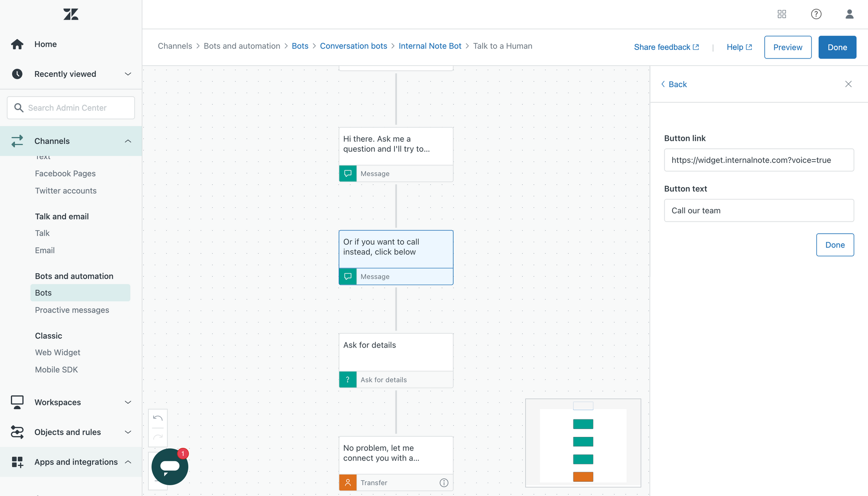This screenshot has height=496, width=868.
Task: Click the Zendesk logo icon
Action: pyautogui.click(x=71, y=14)
